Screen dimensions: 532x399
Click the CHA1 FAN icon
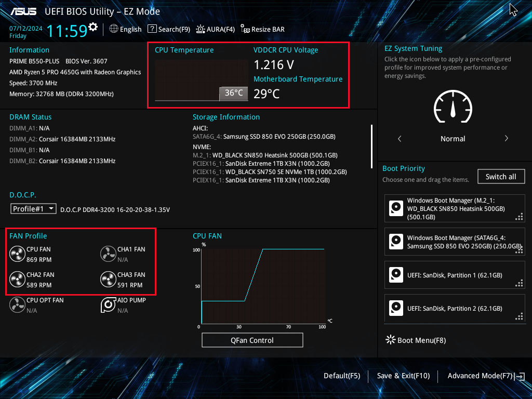point(108,254)
